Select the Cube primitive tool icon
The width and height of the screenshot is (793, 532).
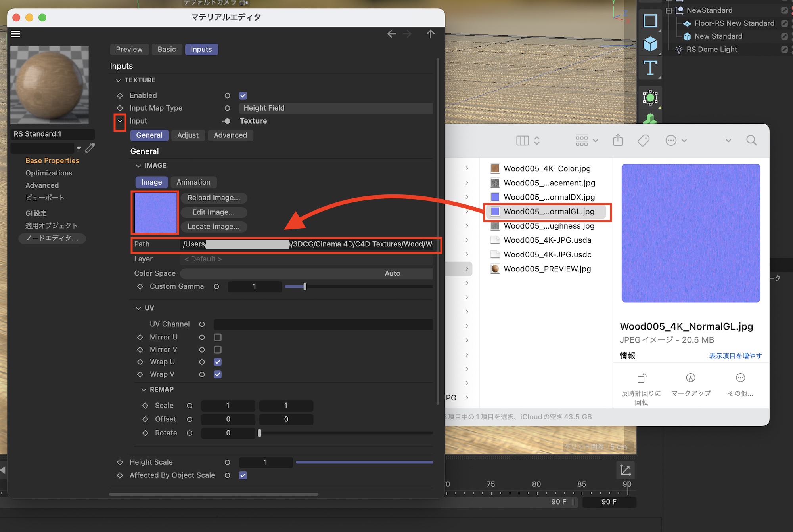(650, 44)
